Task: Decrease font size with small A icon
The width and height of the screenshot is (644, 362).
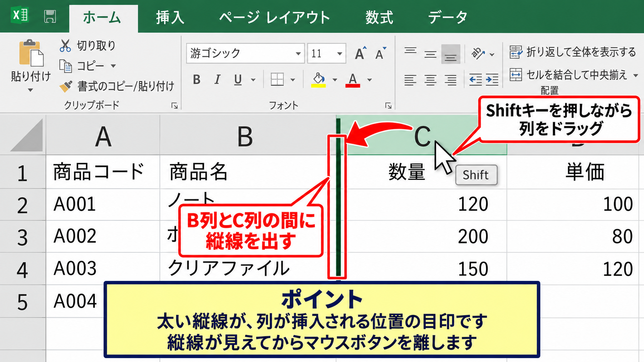Action: click(x=381, y=53)
